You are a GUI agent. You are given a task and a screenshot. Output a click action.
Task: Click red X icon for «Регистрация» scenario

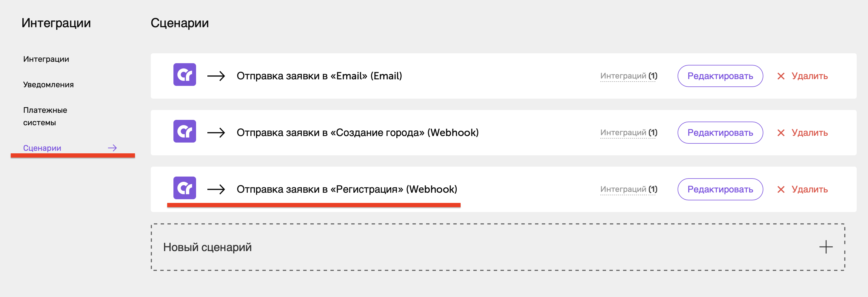[x=781, y=190]
